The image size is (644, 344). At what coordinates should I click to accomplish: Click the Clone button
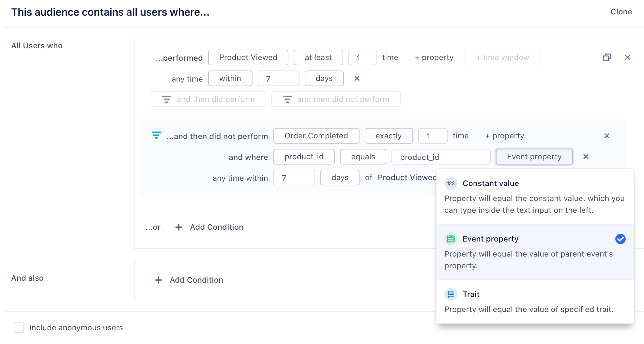click(x=621, y=12)
